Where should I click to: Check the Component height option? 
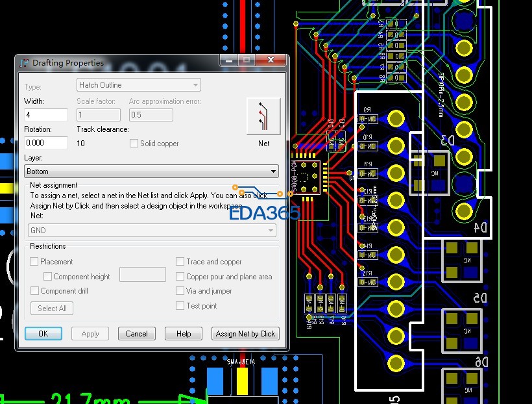click(48, 277)
